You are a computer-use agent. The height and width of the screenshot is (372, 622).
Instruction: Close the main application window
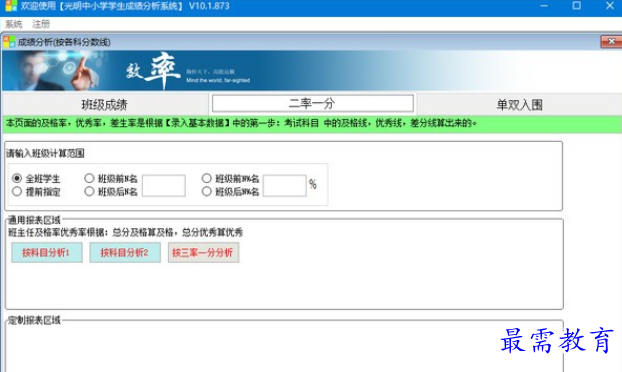click(x=610, y=6)
